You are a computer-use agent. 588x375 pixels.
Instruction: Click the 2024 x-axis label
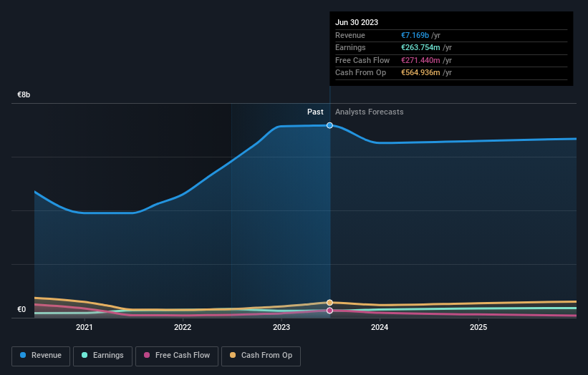(x=380, y=328)
